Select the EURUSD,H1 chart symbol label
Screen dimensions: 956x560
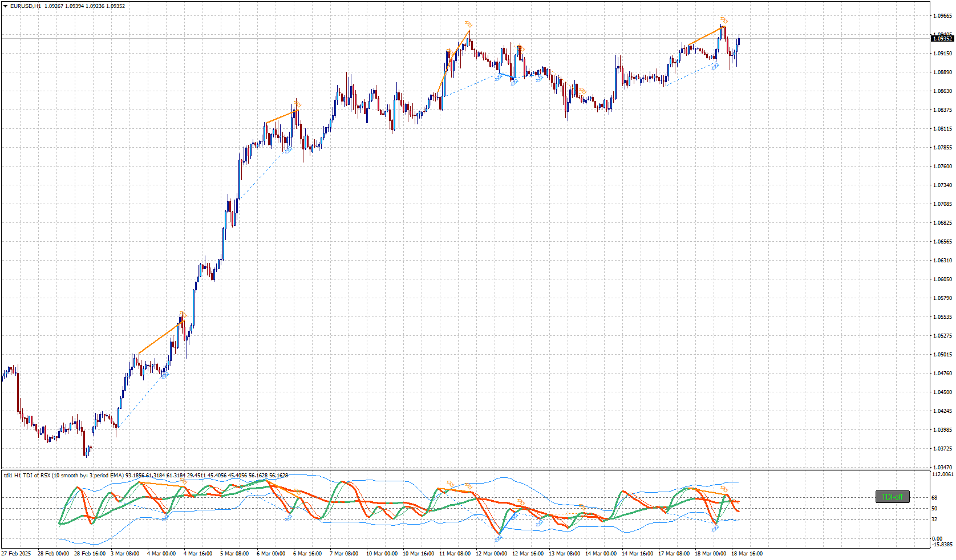(26, 6)
